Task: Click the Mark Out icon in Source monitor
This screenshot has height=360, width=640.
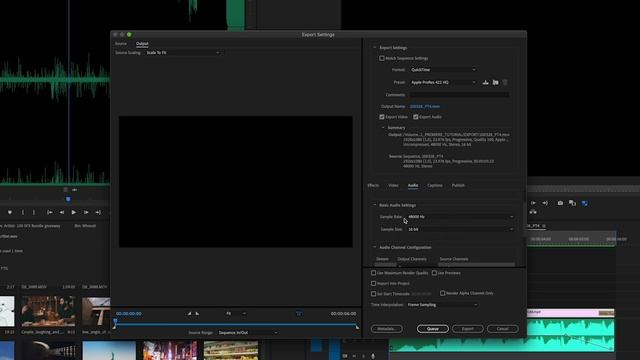Action: click(34, 212)
